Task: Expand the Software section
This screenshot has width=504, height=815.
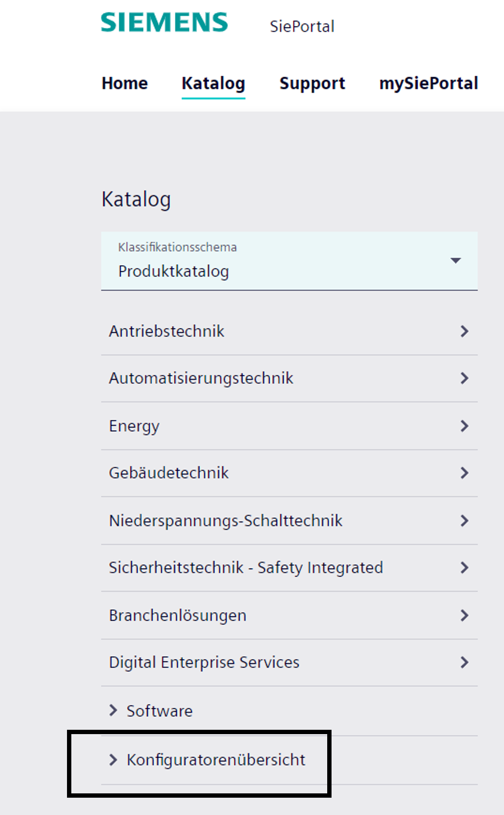Action: [159, 711]
